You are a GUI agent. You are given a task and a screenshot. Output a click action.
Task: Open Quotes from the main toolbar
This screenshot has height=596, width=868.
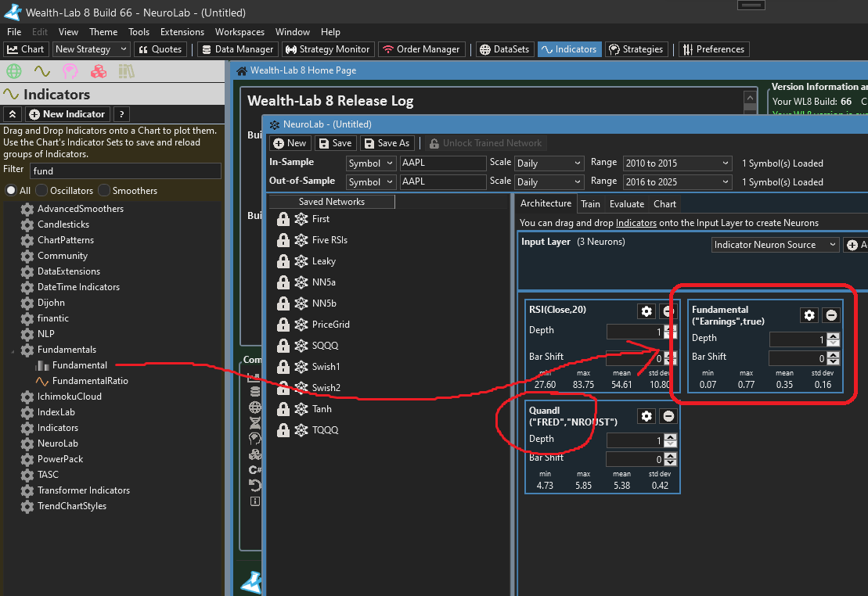click(x=160, y=49)
